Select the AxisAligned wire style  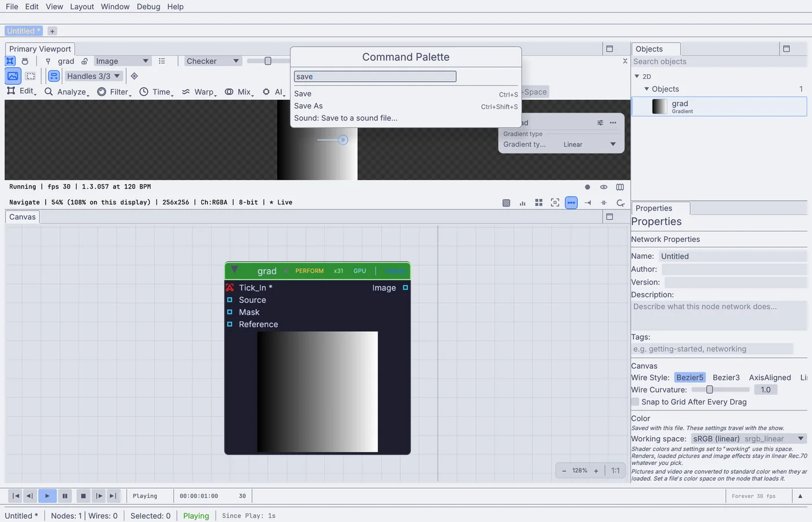coord(770,378)
